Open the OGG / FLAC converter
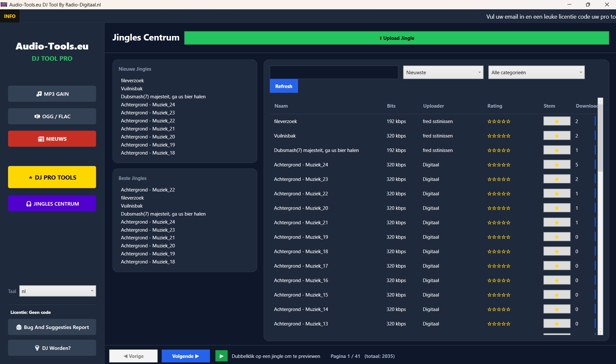Screen dimensions: 616x364 tap(52, 116)
